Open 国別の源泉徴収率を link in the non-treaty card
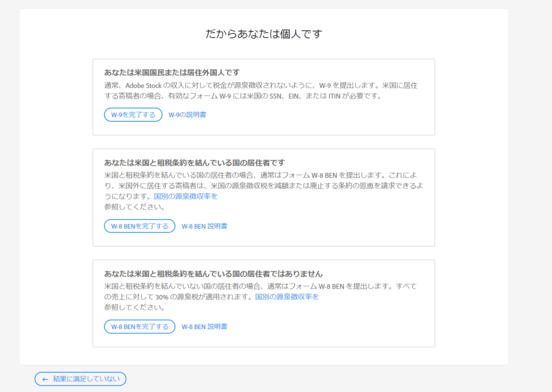The image size is (552, 392). [287, 297]
